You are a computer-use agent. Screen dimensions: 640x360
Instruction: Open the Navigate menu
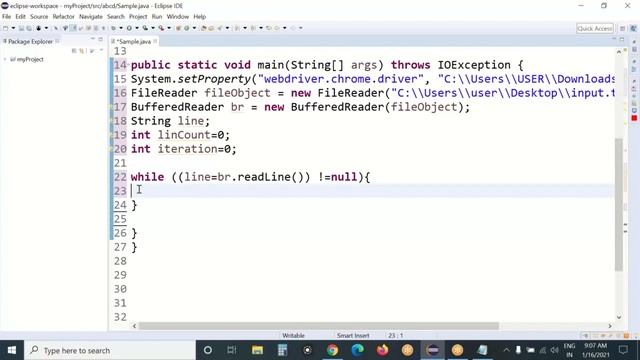[x=91, y=17]
